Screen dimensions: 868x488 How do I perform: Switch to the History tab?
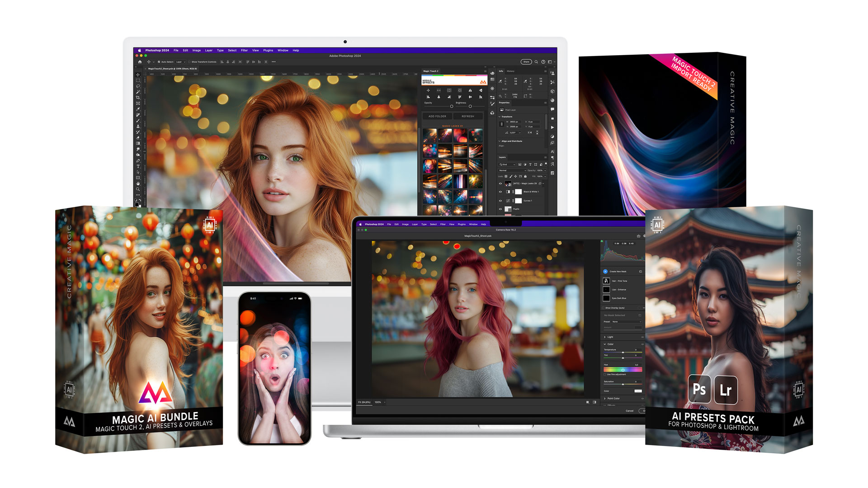(511, 71)
